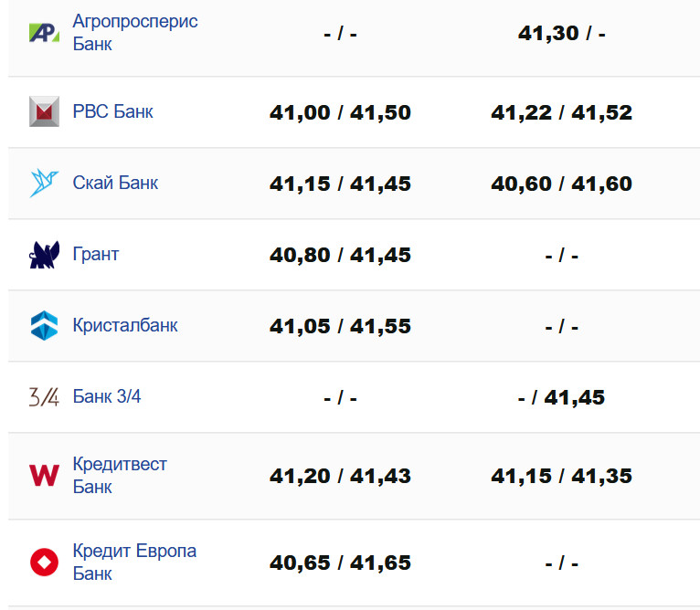Click the Кредит Европа Банк logo
Viewport: 700px width, 610px height.
point(44,563)
